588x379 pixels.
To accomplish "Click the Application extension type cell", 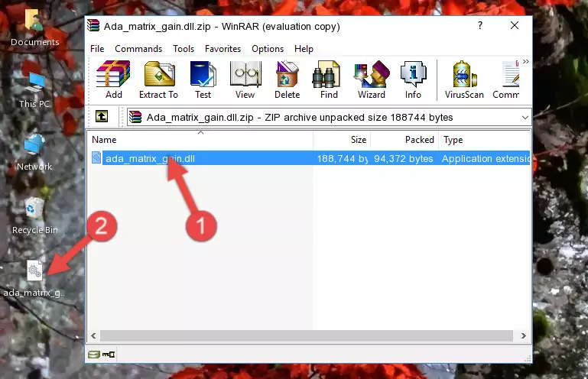I will point(486,159).
